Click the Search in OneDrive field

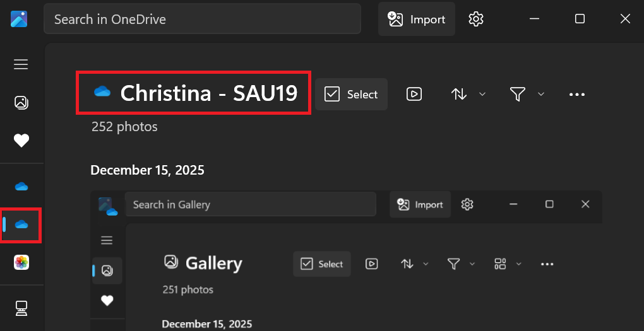click(x=202, y=20)
